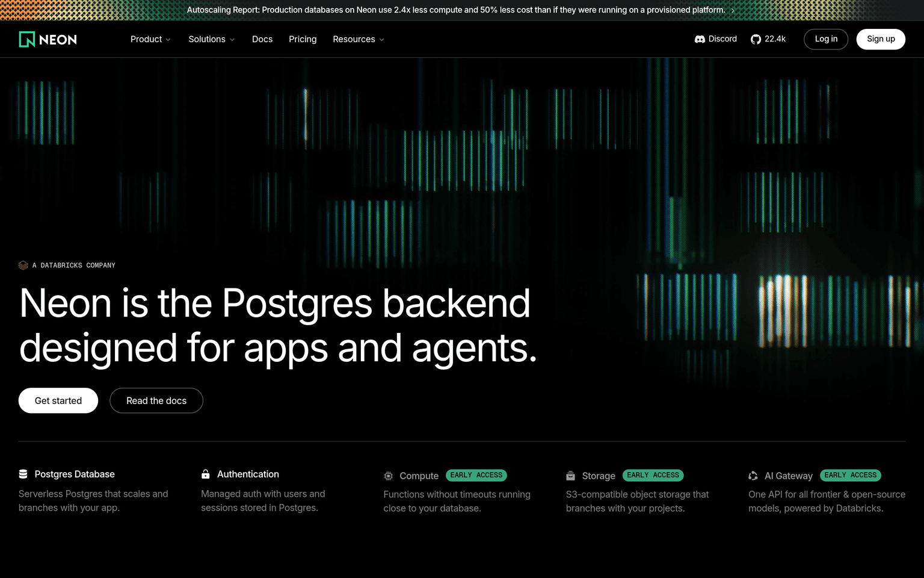The width and height of the screenshot is (924, 578).
Task: Click the EARLY ACCESS badge beside Compute
Action: pos(476,476)
